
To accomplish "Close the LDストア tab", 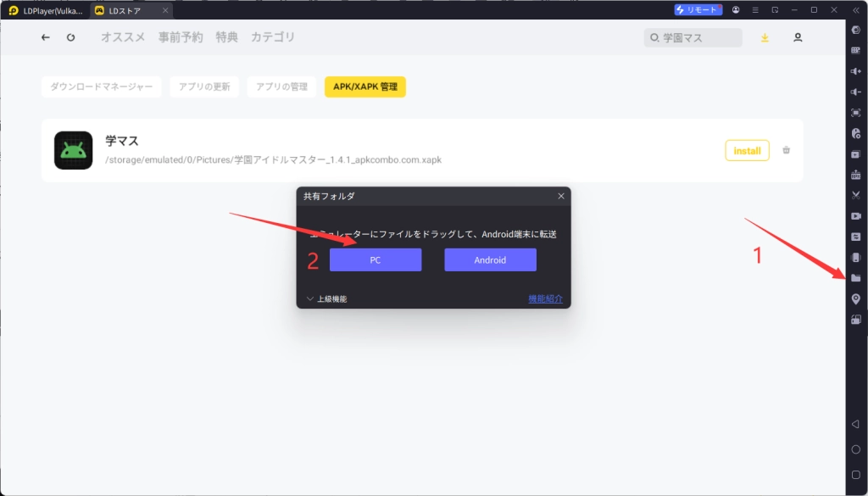I will (165, 10).
